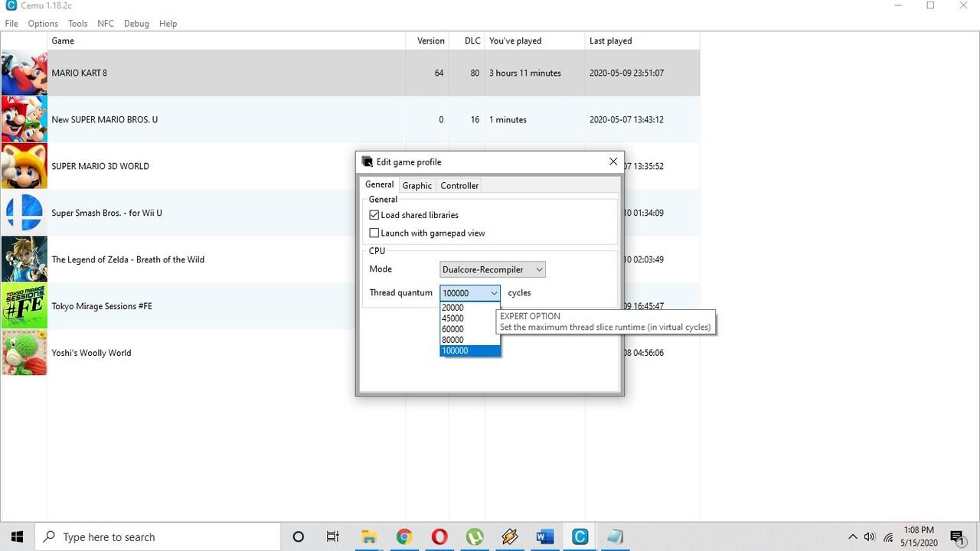Image resolution: width=980 pixels, height=551 pixels.
Task: Click the Cemu title bar logo
Action: click(x=10, y=5)
